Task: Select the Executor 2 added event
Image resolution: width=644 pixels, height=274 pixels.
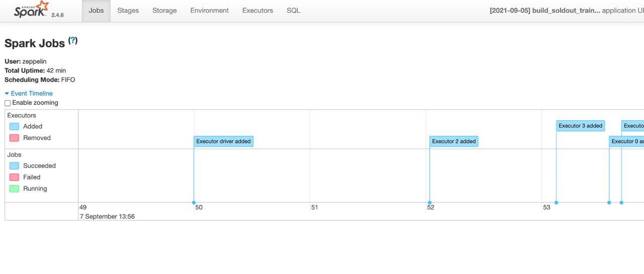Action: [x=454, y=142]
